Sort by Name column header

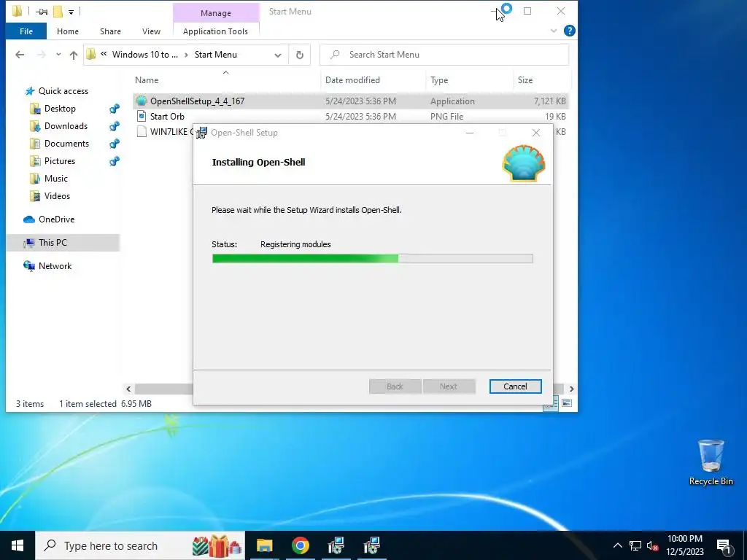click(x=226, y=80)
